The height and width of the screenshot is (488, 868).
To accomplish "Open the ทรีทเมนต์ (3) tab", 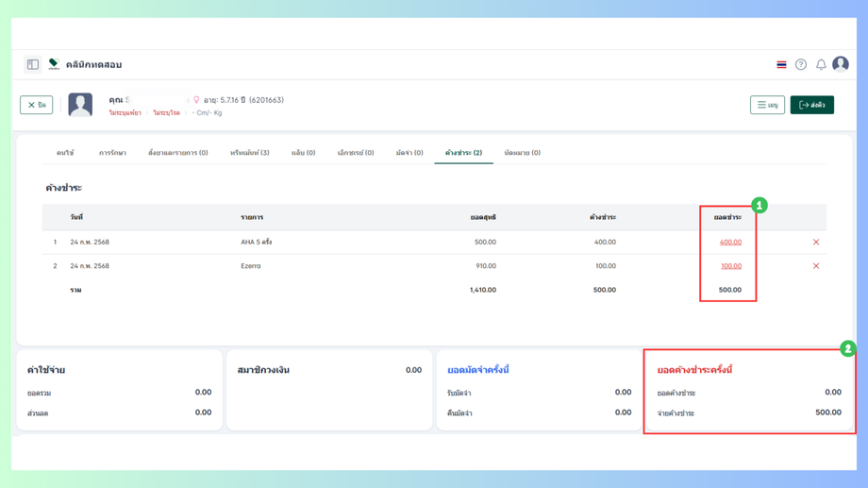I will click(x=250, y=153).
